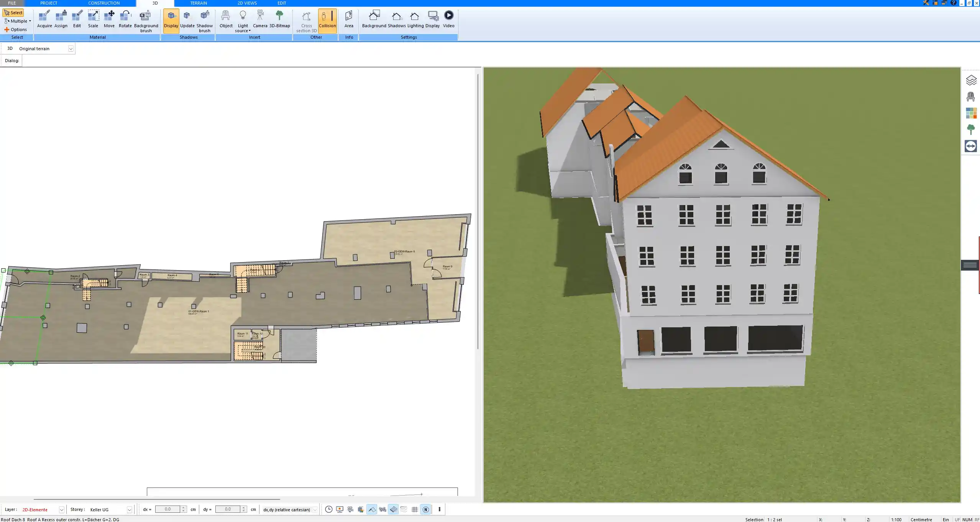Open the layers panel icon in right sidebar

tap(971, 80)
